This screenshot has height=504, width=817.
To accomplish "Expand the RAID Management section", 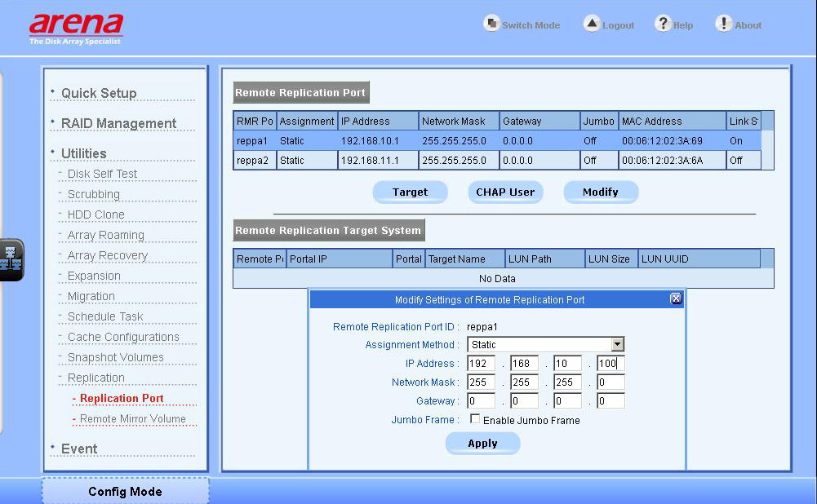I will (x=118, y=123).
